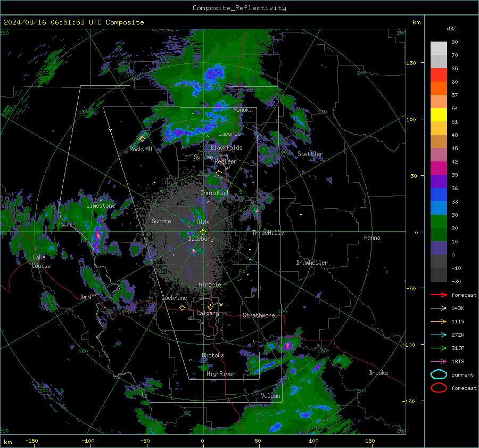Click the green 31JP arrow icon
The width and height of the screenshot is (479, 448).
(439, 348)
